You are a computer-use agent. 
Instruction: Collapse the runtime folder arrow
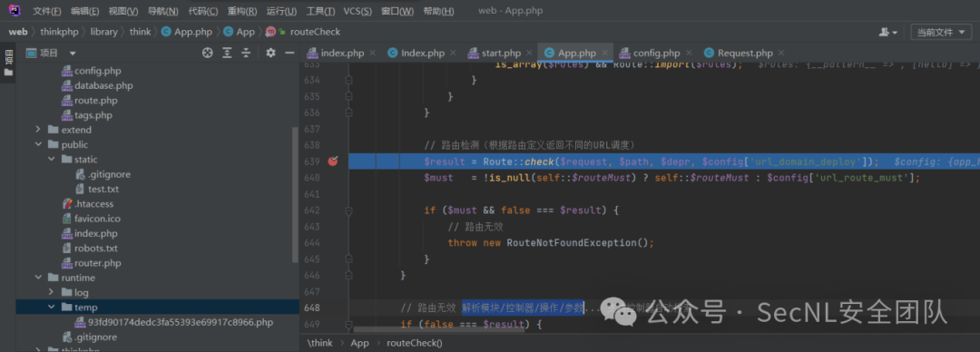pyautogui.click(x=38, y=278)
